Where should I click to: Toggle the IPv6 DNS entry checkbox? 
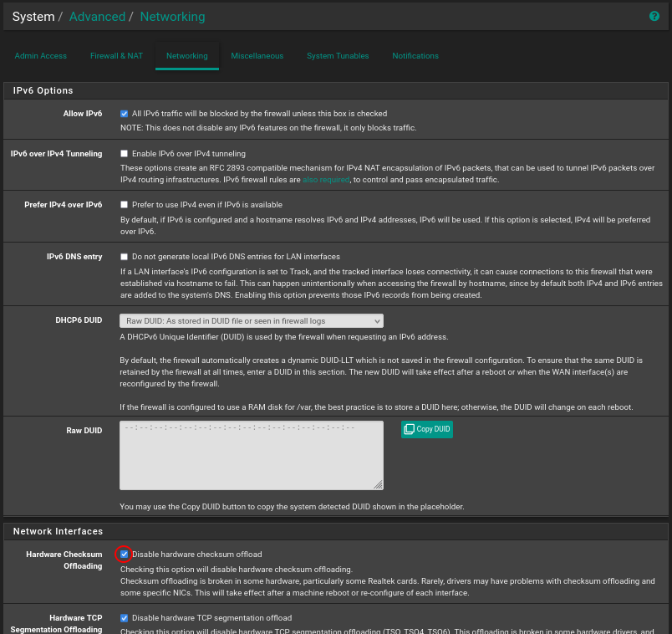[124, 257]
